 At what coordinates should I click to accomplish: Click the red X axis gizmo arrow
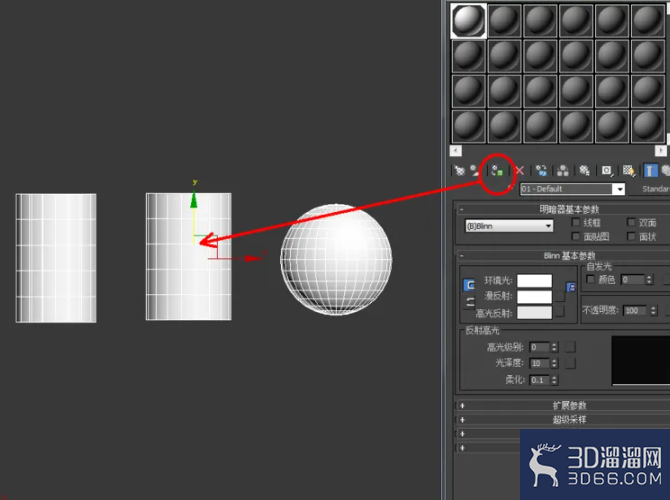pos(253,258)
